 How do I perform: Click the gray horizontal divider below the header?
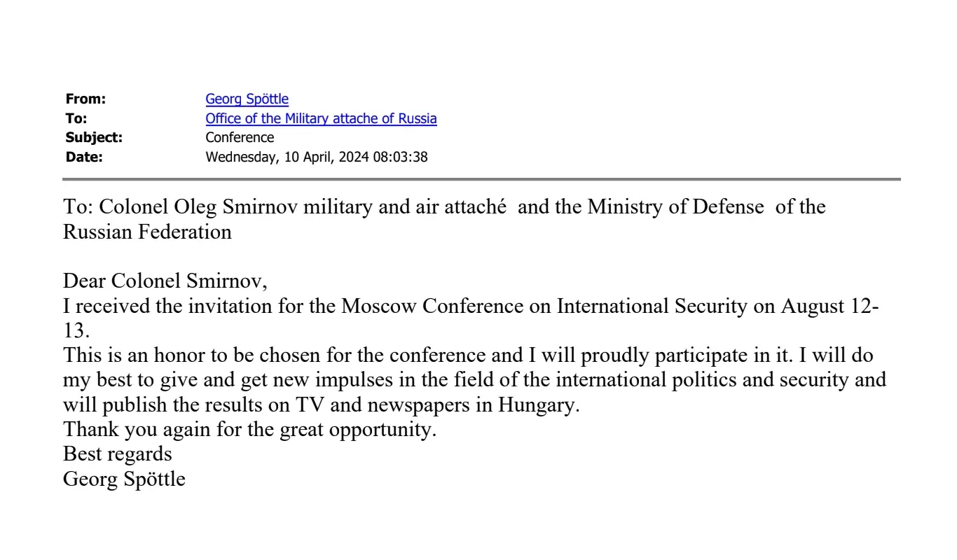[481, 179]
